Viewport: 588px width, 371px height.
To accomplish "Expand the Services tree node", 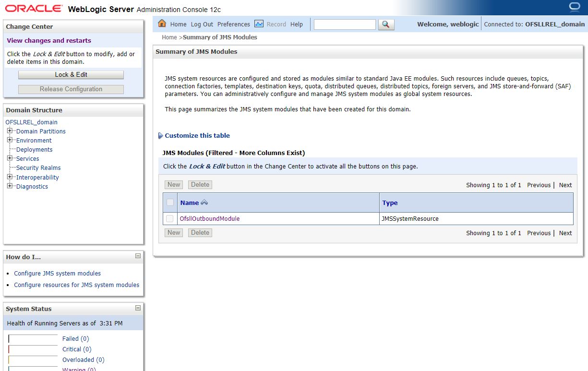I will pyautogui.click(x=10, y=158).
